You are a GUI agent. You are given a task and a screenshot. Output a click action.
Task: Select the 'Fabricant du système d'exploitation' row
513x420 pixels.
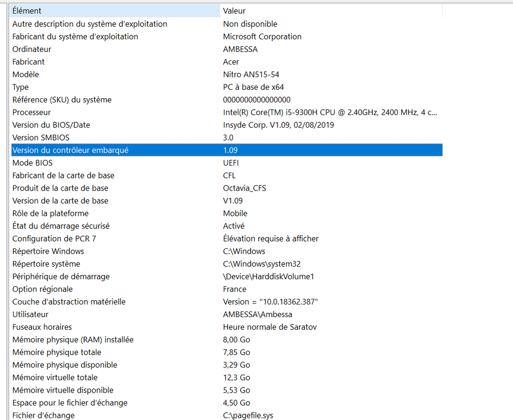pyautogui.click(x=227, y=37)
